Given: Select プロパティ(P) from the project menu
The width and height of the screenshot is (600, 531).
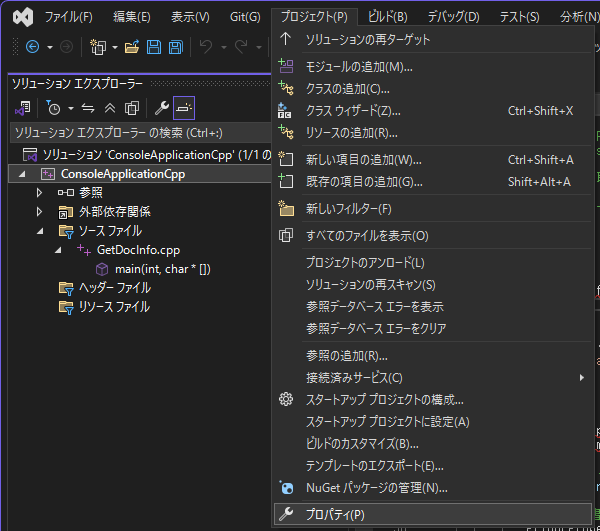Looking at the screenshot, I should 335,514.
